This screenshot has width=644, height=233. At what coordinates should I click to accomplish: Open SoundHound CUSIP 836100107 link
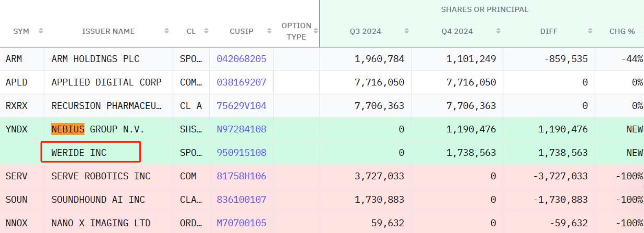click(x=241, y=200)
